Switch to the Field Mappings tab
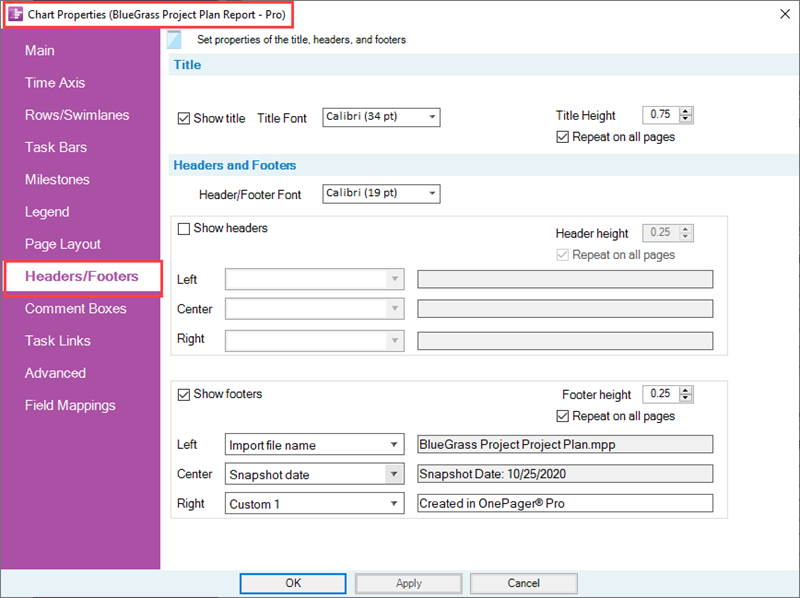Image resolution: width=800 pixels, height=598 pixels. coord(70,405)
